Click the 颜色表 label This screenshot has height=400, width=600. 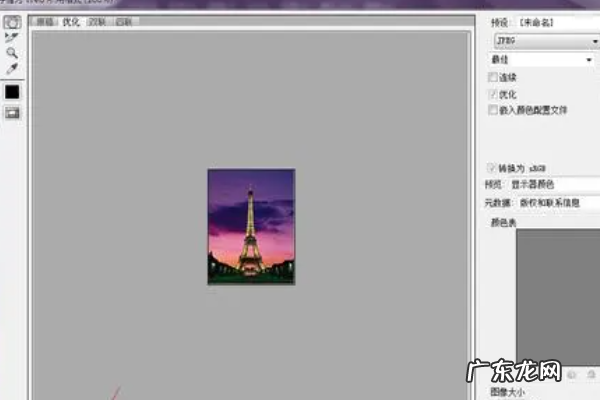pyautogui.click(x=504, y=222)
